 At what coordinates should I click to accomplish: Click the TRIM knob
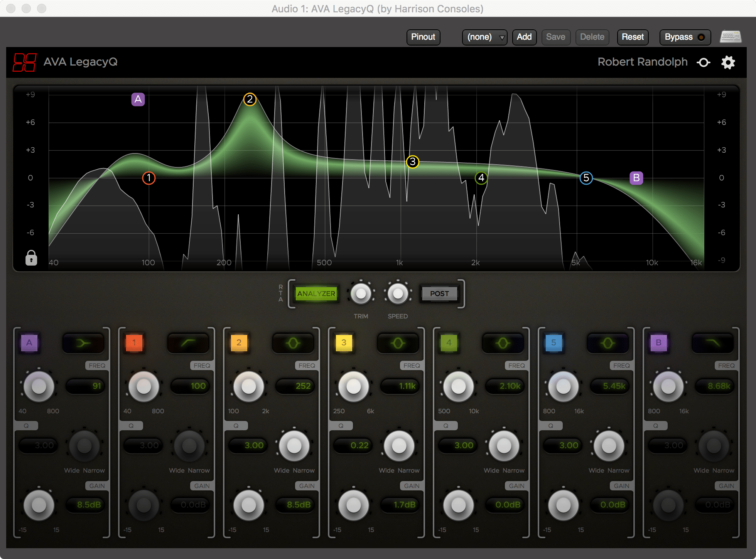[361, 294]
